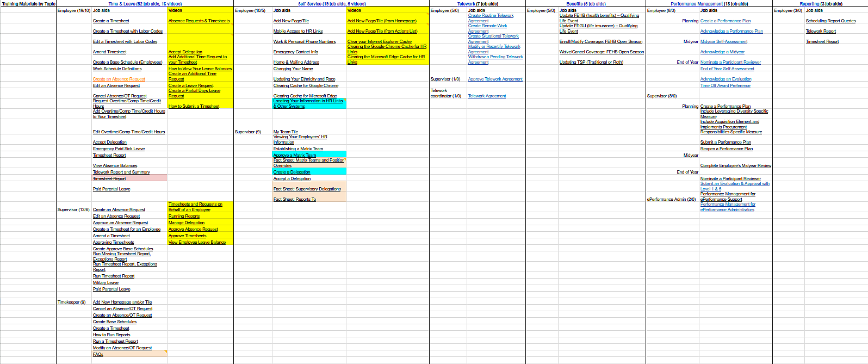
Task: Play the Absence Requests & Timesheets video
Action: (199, 21)
